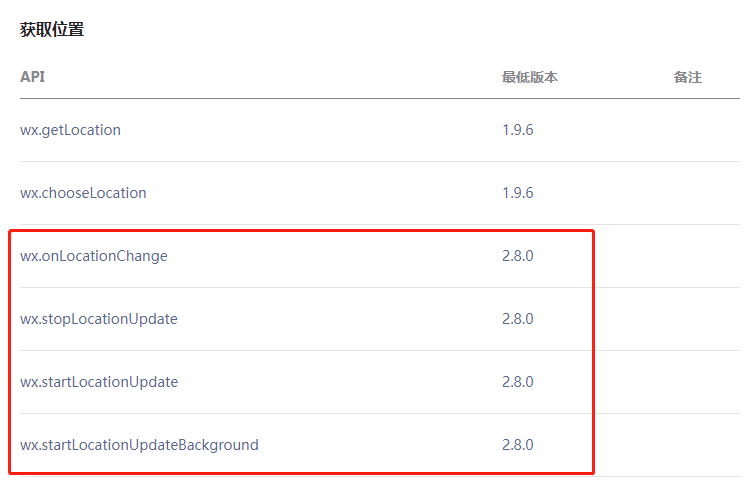Click version 2.8.0 in the wx.startLocationUpdateBackground row
Image resolution: width=752 pixels, height=485 pixels.
click(517, 445)
